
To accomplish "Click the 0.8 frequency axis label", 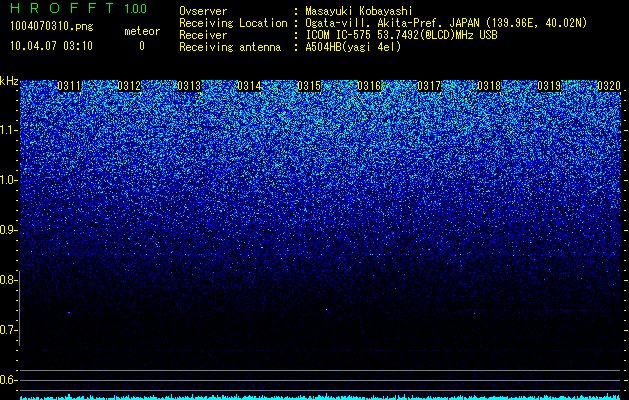I will pos(8,280).
